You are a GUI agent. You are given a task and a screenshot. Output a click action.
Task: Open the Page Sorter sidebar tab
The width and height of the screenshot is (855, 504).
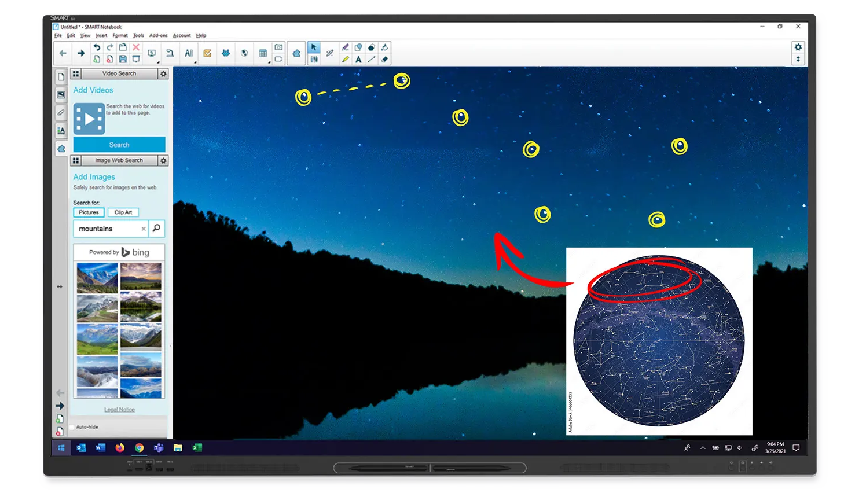[60, 76]
